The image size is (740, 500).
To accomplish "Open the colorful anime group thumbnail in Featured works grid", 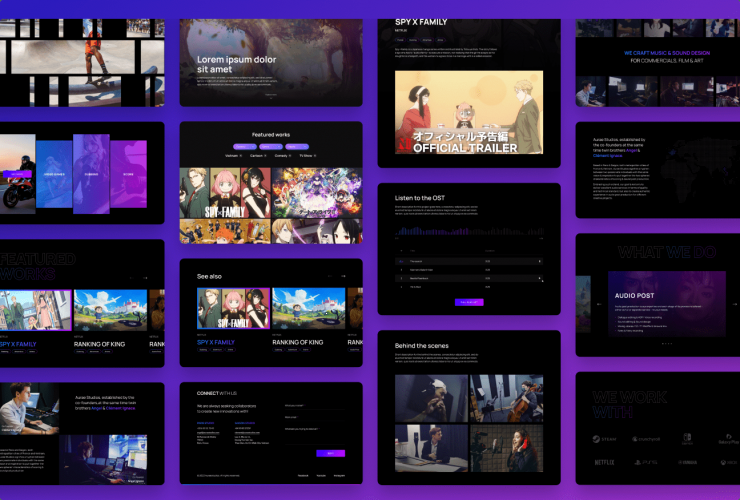I will (317, 193).
